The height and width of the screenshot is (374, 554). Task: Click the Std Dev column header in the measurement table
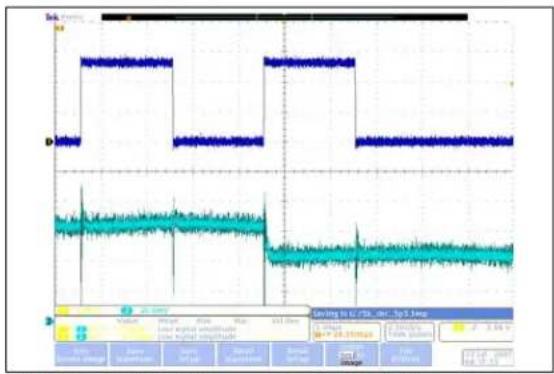coord(285,321)
